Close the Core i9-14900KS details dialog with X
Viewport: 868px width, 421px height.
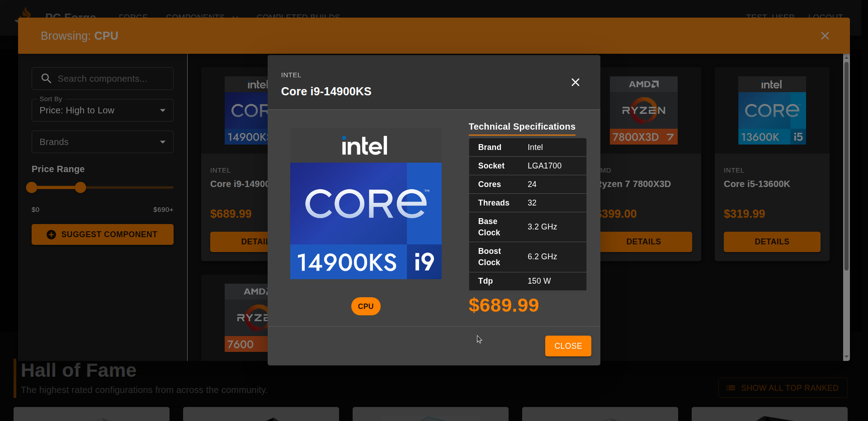[575, 82]
